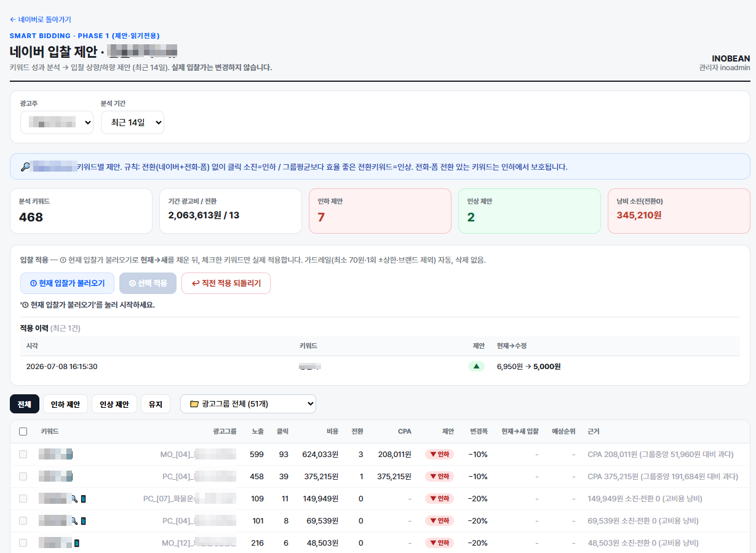Click the 375,215원 CPA cell
Viewport: 756px width, 553px height.
pyautogui.click(x=394, y=477)
